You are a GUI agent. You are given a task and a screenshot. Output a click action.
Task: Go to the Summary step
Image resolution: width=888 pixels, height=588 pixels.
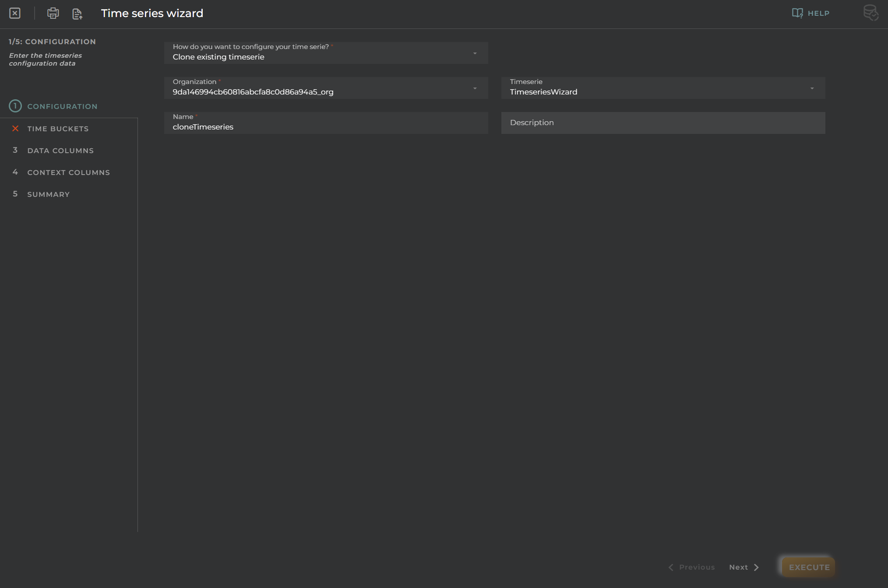41,194
